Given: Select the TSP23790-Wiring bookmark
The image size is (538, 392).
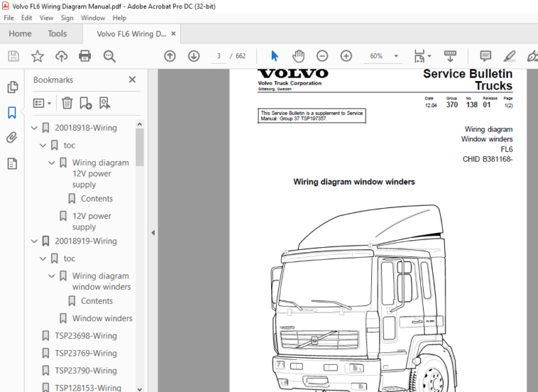Looking at the screenshot, I should pos(85,371).
